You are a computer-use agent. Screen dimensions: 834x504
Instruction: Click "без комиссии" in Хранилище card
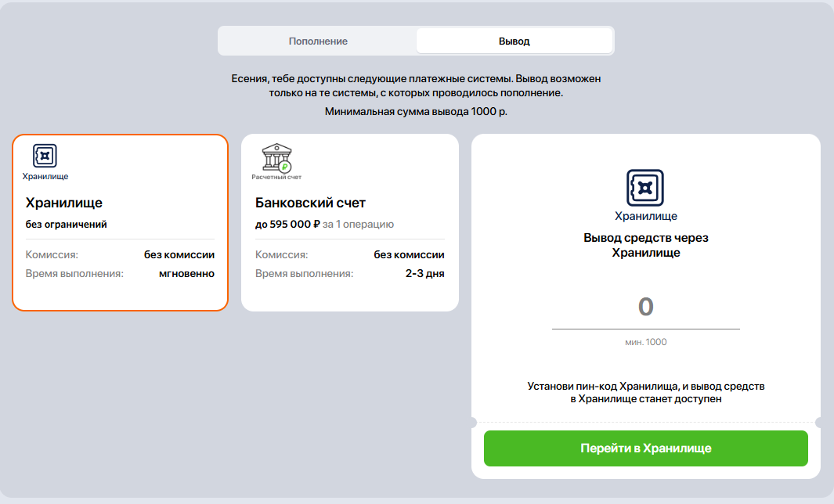[x=179, y=255]
